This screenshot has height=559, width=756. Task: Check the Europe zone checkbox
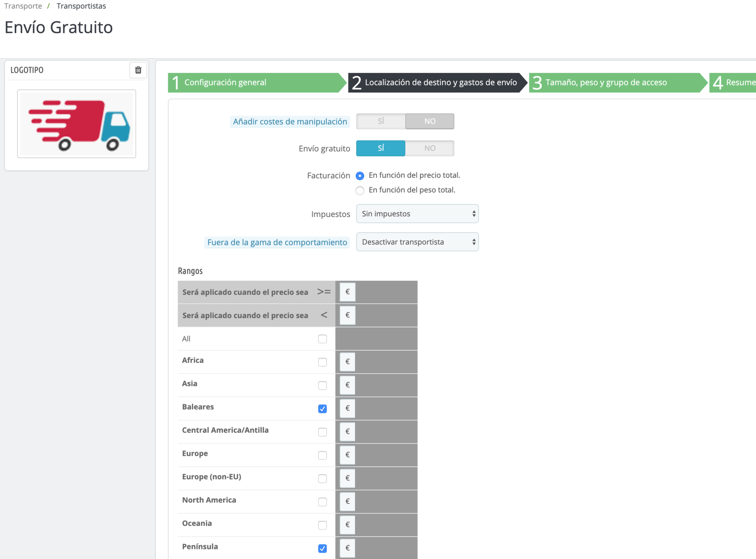coord(322,455)
